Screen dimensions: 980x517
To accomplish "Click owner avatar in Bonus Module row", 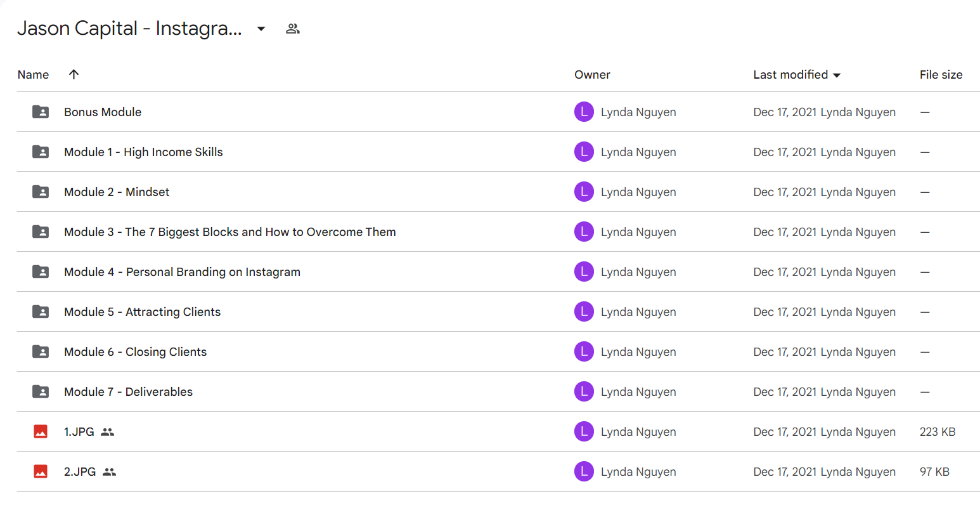I will click(584, 112).
